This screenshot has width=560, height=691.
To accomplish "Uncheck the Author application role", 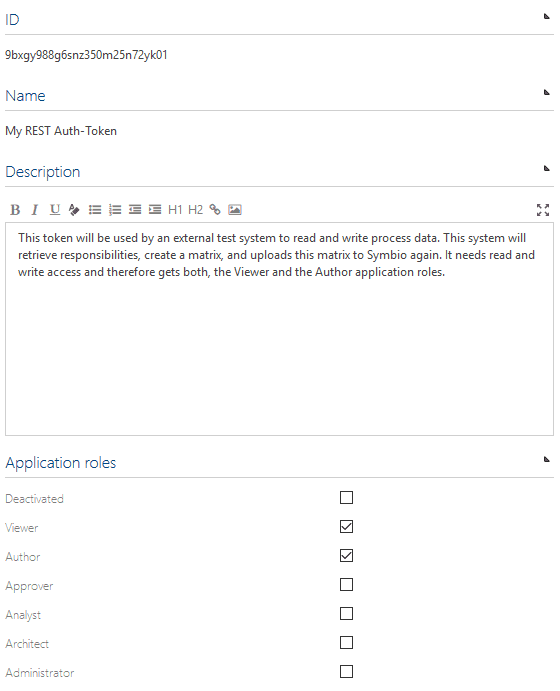I will click(346, 556).
